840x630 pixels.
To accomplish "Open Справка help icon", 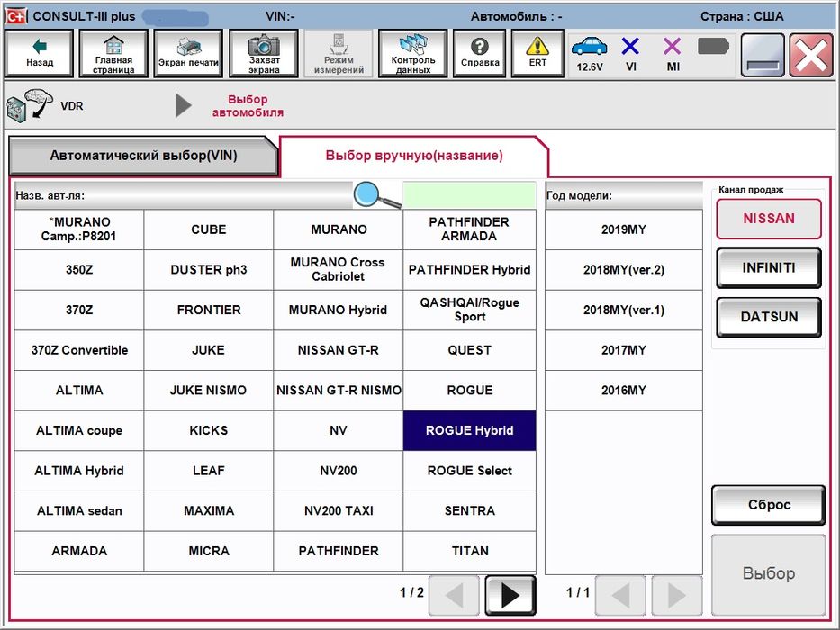I will click(x=480, y=54).
